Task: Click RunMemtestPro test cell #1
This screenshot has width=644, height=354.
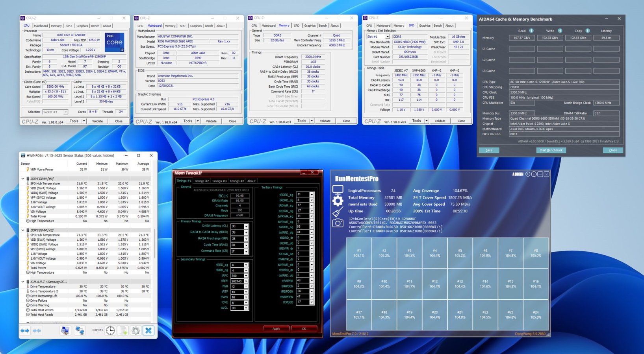Action: pos(359,253)
